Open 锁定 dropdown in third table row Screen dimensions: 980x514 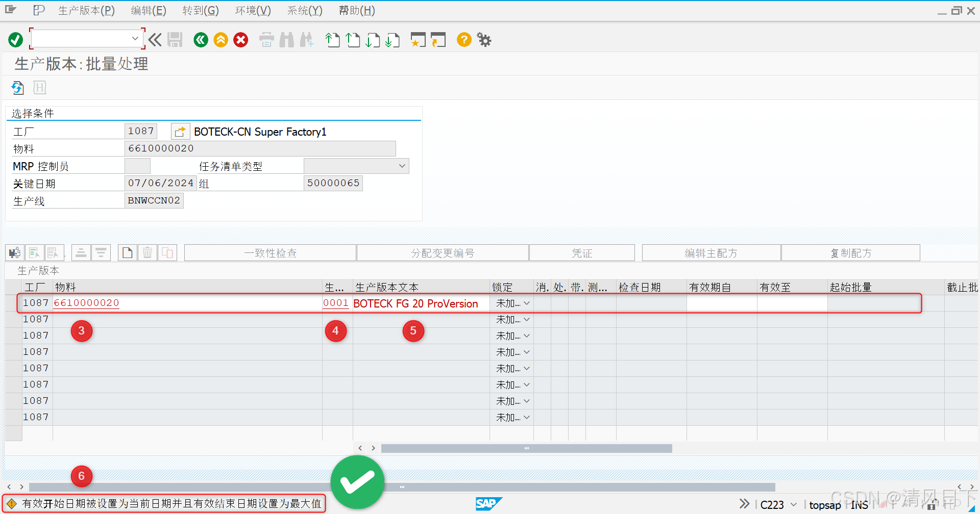(527, 336)
